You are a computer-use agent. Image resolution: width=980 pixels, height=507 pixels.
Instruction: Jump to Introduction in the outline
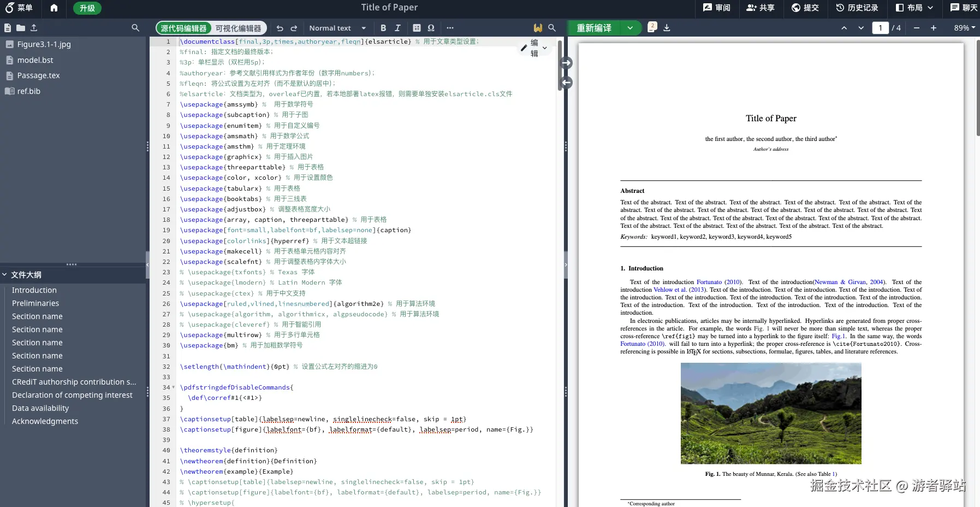(34, 290)
